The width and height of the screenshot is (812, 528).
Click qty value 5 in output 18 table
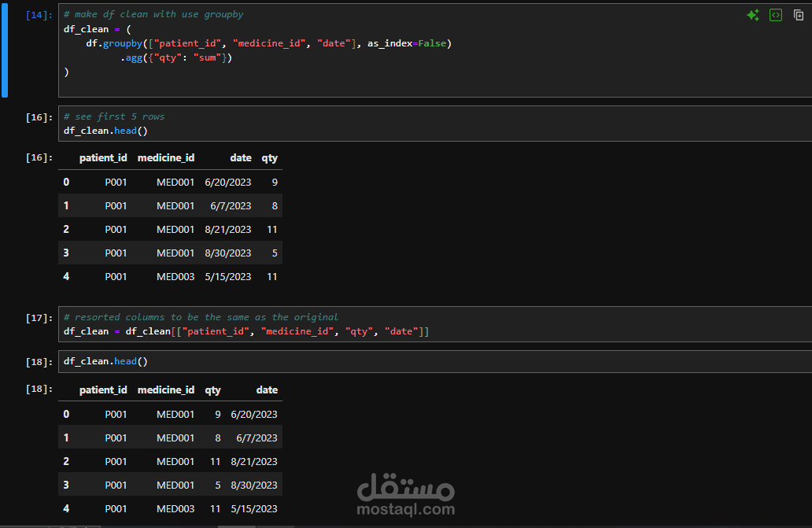pyautogui.click(x=217, y=485)
